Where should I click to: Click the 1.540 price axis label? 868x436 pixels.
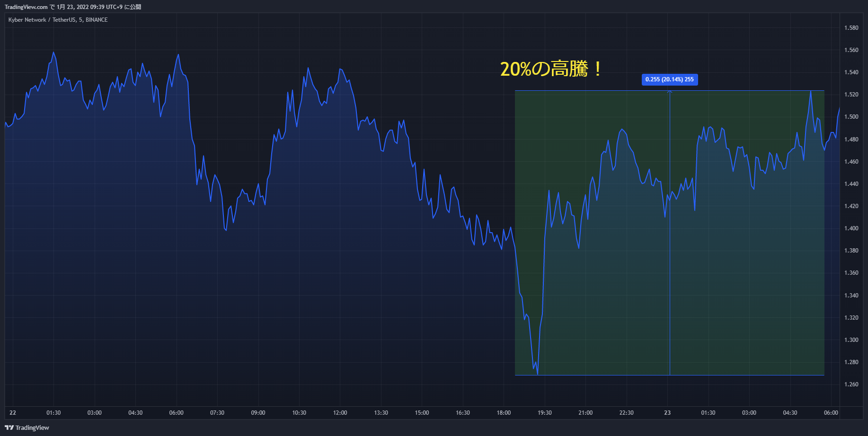851,72
